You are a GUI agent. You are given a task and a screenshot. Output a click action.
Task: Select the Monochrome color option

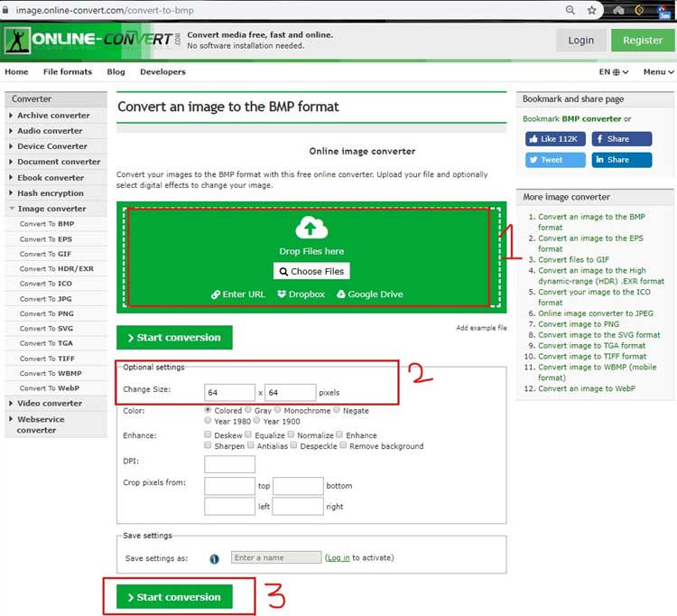[x=281, y=410]
